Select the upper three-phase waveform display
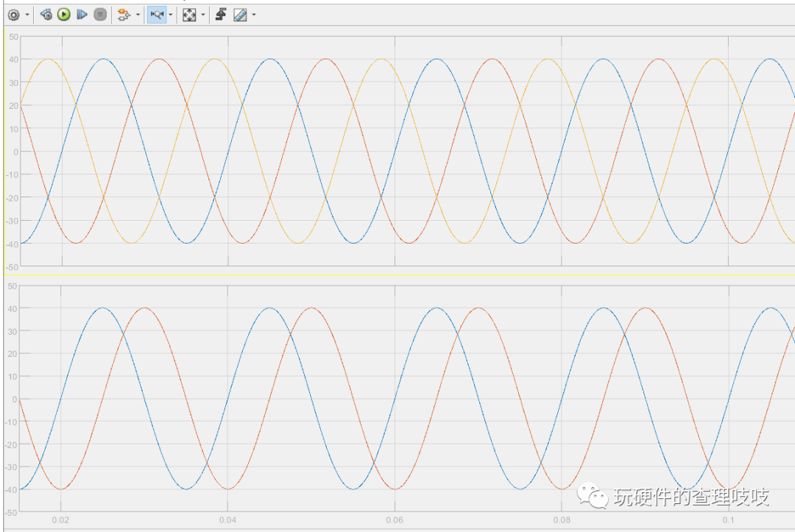Viewport: 795px width, 532px height. [408, 151]
